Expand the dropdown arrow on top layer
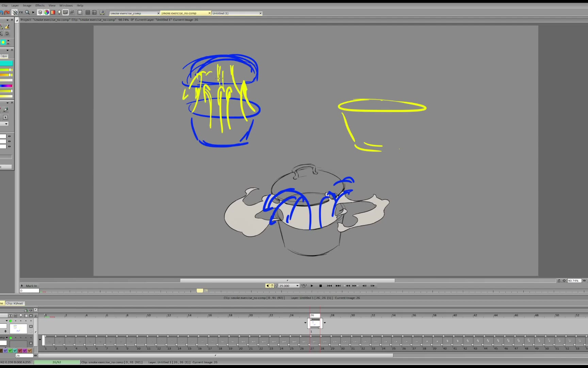Viewport: 588px width, 368px height. pos(6,321)
